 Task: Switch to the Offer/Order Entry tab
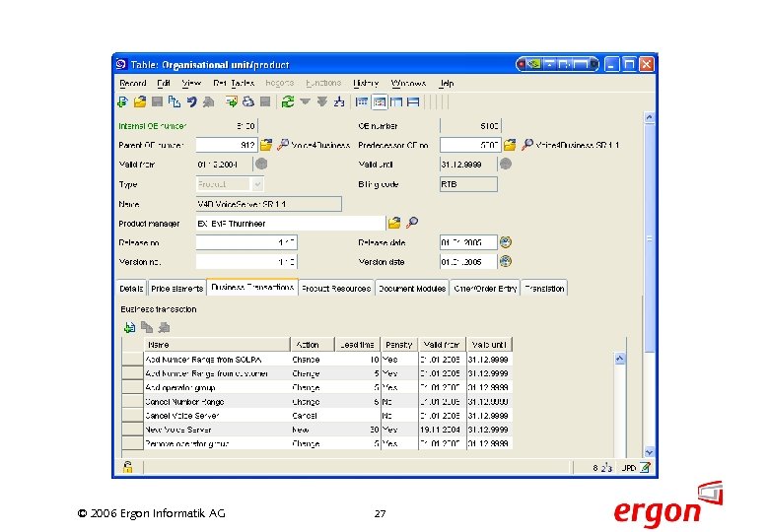485,289
